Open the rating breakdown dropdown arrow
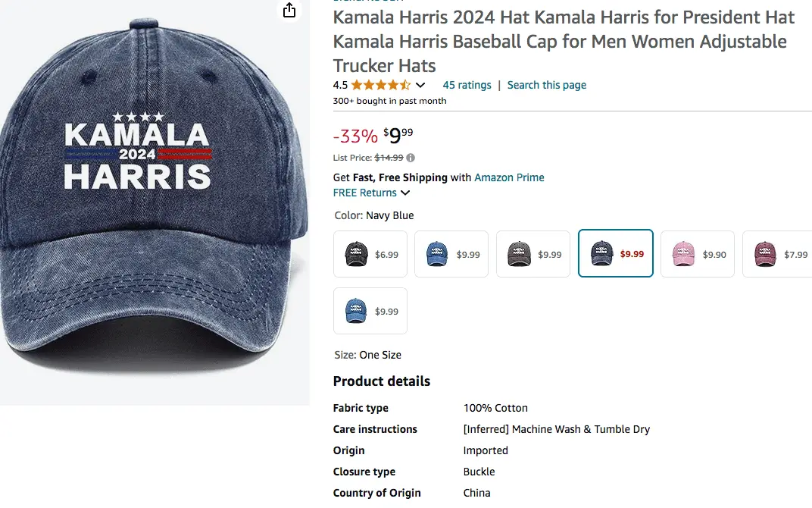 420,85
